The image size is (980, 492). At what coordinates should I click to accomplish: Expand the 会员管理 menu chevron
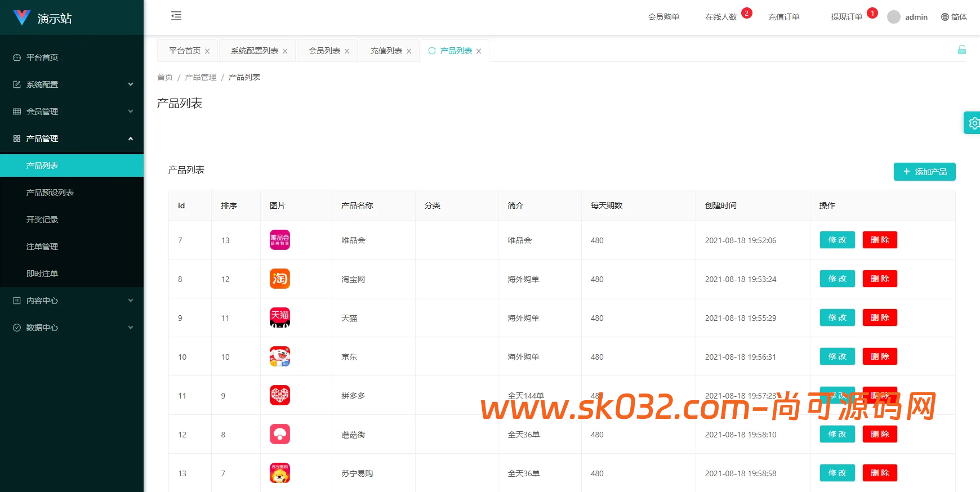(x=131, y=111)
